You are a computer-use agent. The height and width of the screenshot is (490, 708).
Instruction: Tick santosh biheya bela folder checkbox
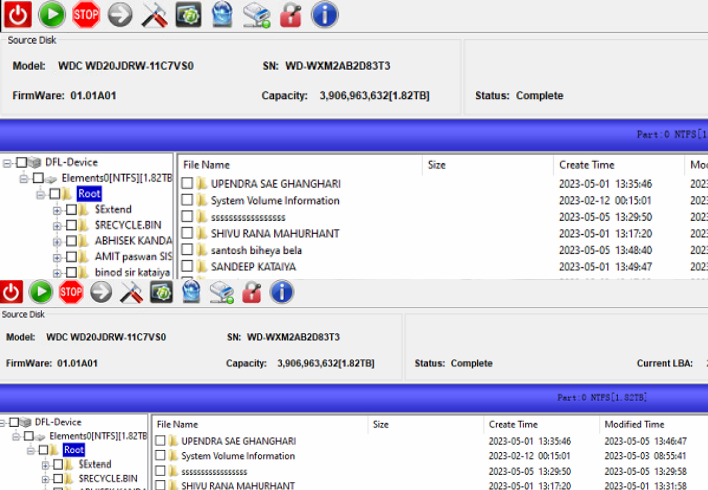[187, 249]
